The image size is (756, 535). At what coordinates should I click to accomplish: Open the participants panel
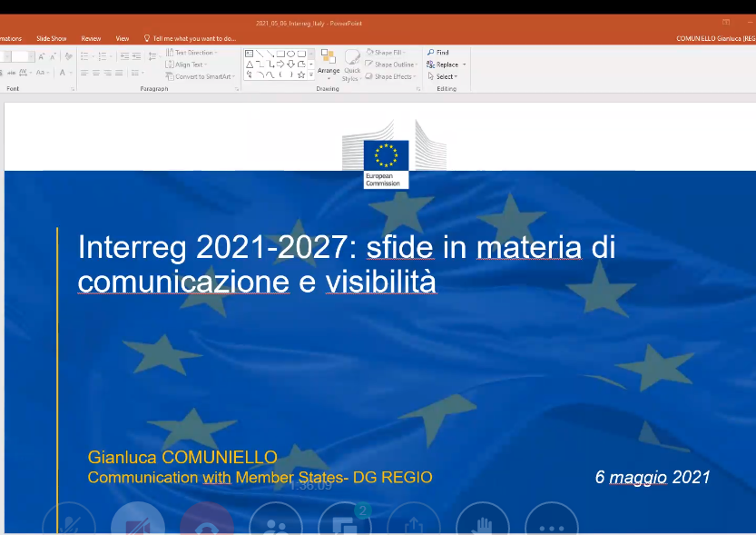point(276,520)
